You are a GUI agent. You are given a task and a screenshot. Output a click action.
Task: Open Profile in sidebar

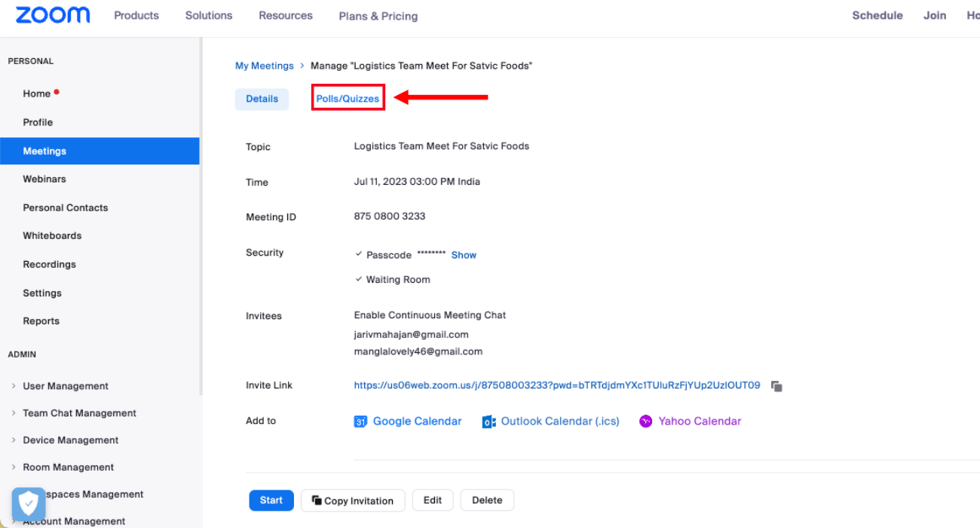tap(38, 122)
